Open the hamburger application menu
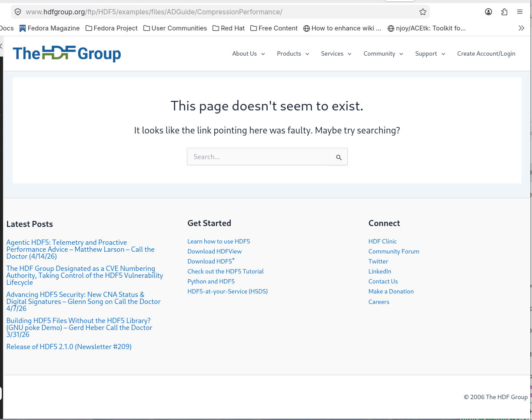 [520, 12]
